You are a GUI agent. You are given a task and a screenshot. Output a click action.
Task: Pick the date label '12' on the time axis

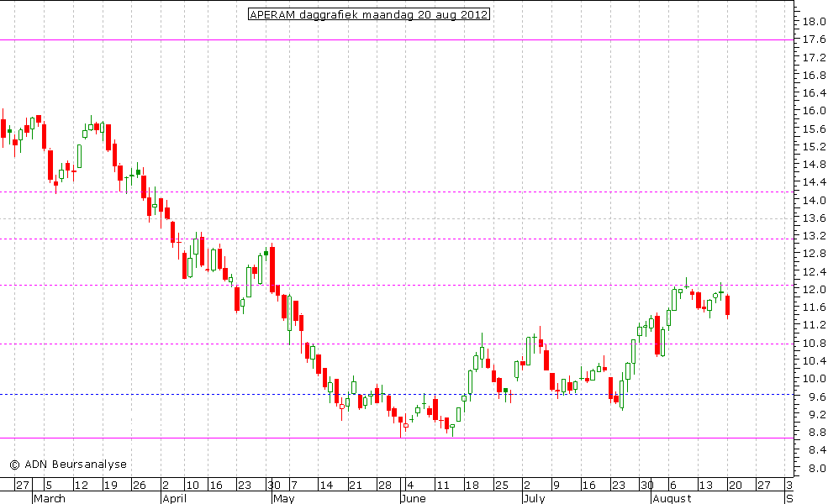pos(81,485)
